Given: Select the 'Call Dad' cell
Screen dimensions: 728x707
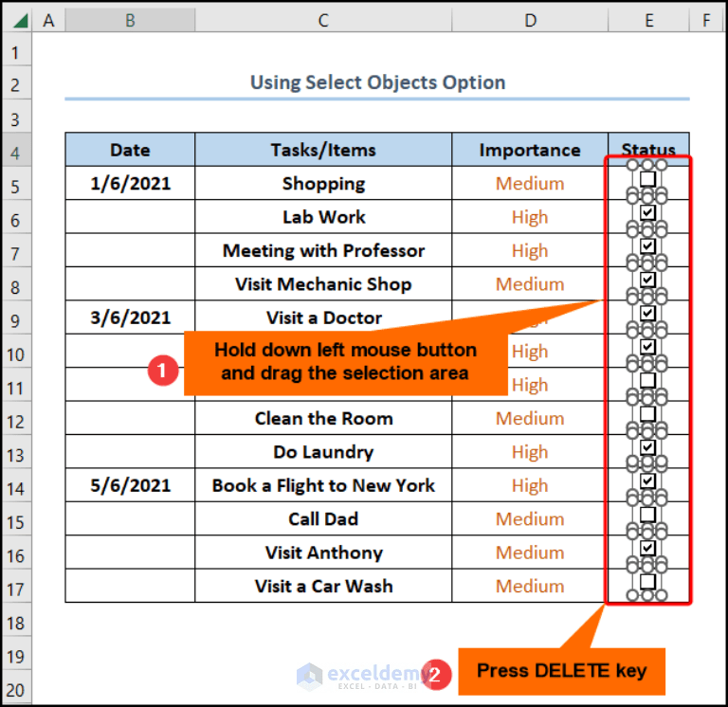Looking at the screenshot, I should click(x=323, y=518).
